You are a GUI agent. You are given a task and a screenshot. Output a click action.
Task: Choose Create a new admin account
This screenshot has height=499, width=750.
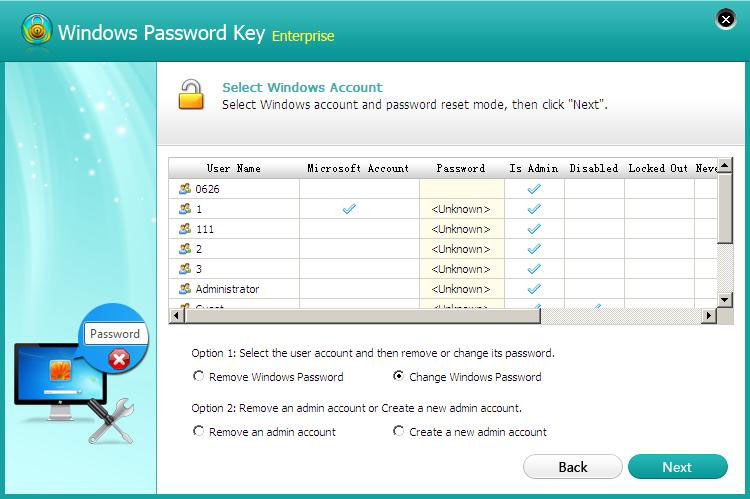click(399, 432)
